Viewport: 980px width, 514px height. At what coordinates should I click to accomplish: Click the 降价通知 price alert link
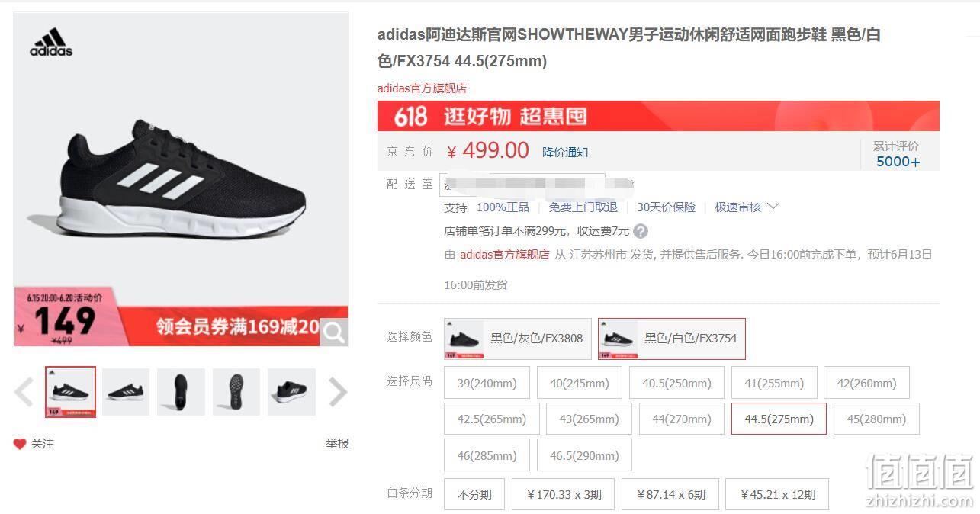coord(565,152)
